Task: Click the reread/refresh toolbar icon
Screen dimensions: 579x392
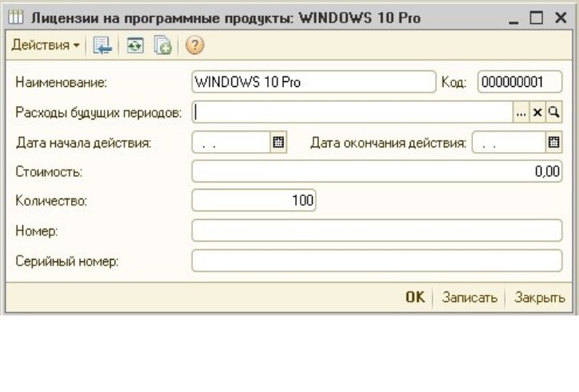Action: 135,45
